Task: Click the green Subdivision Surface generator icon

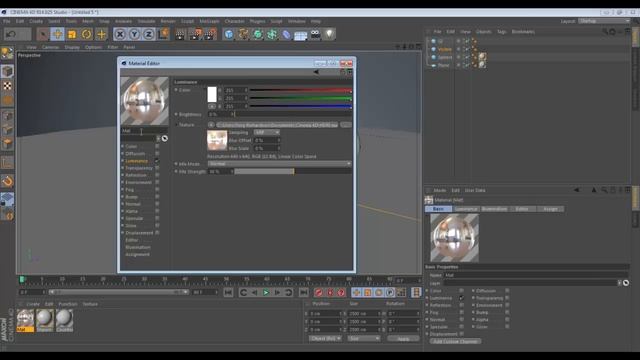Action: [x=258, y=34]
